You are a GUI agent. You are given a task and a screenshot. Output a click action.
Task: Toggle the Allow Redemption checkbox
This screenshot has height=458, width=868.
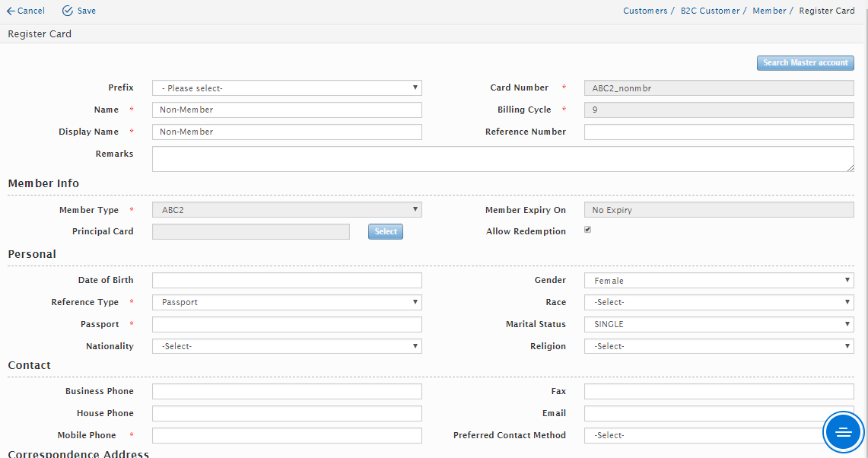[x=587, y=230]
